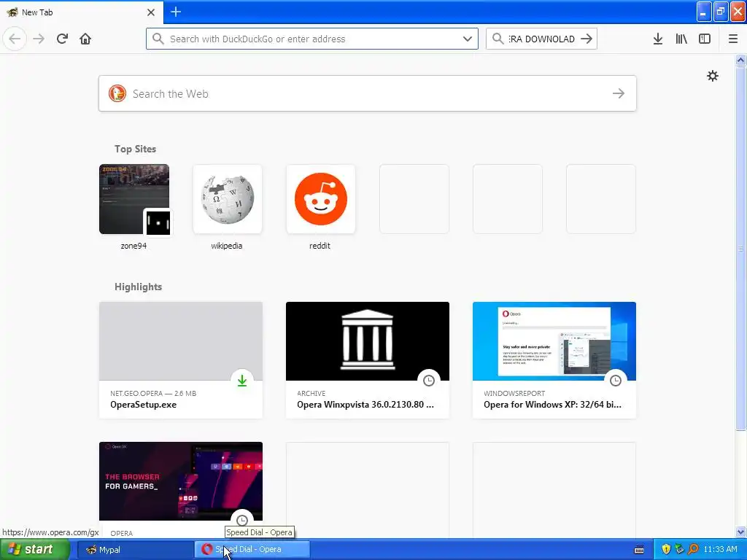Click the search bar magnifier icon
This screenshot has height=560, width=747.
(x=498, y=39)
